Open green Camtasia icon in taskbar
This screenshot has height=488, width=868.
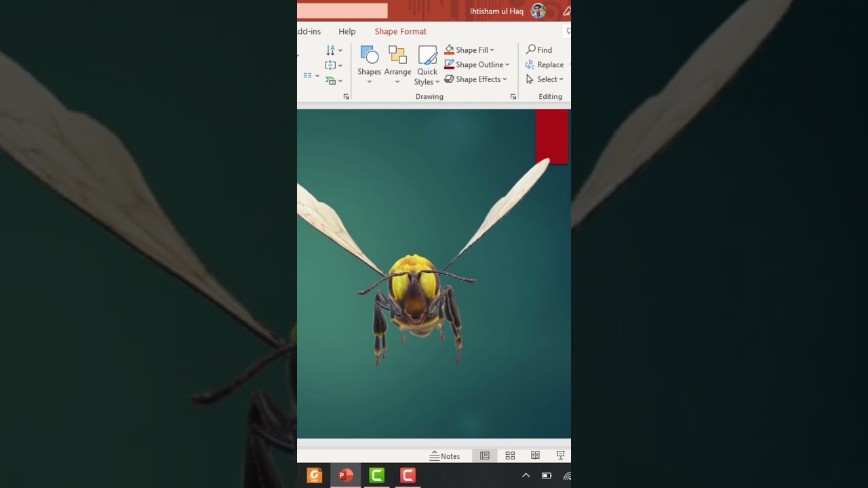pos(377,475)
